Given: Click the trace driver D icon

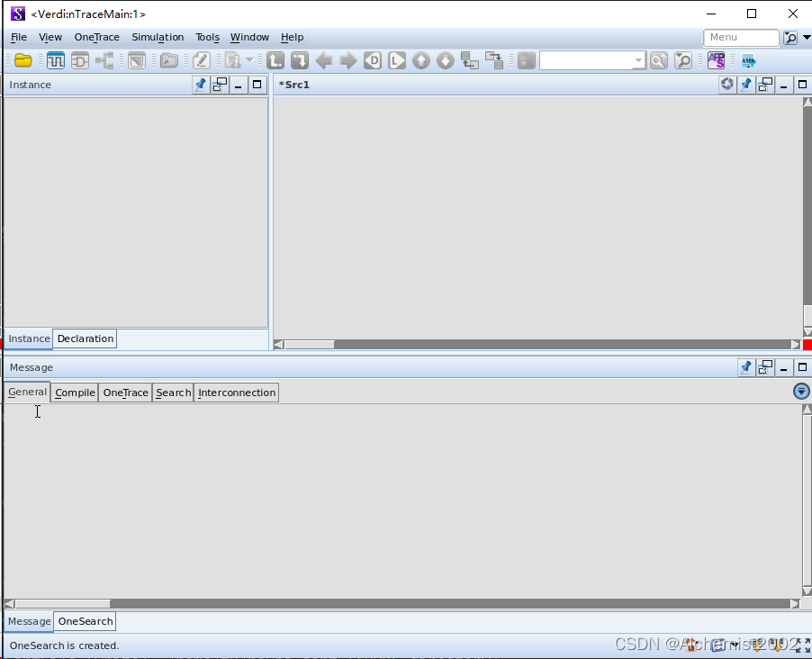Looking at the screenshot, I should coord(373,60).
